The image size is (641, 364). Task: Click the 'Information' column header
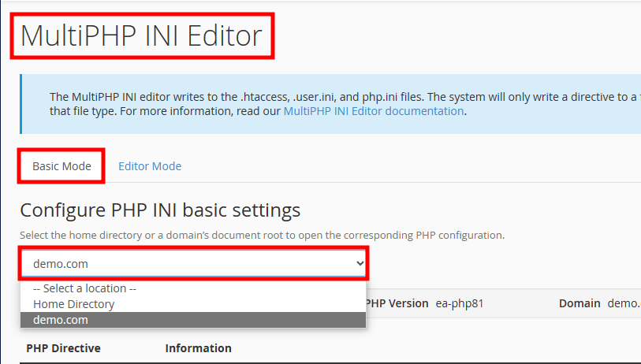[198, 348]
